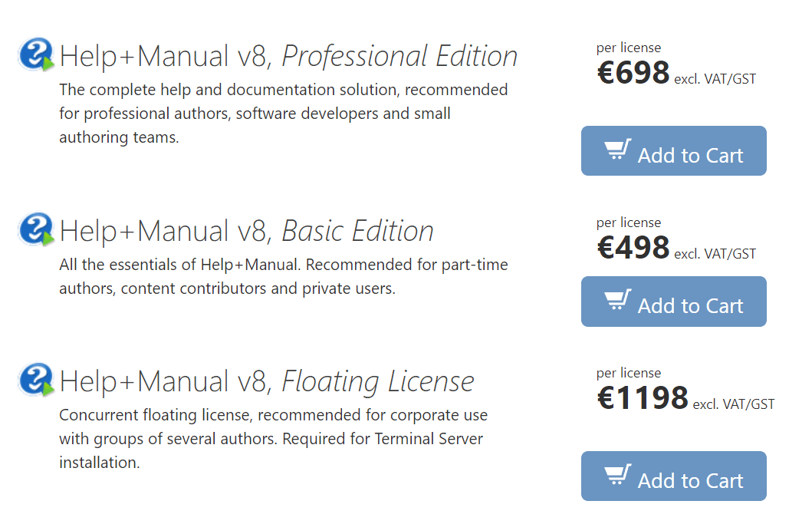Click the cart icon for Basic Edition
812x524 pixels.
click(617, 300)
